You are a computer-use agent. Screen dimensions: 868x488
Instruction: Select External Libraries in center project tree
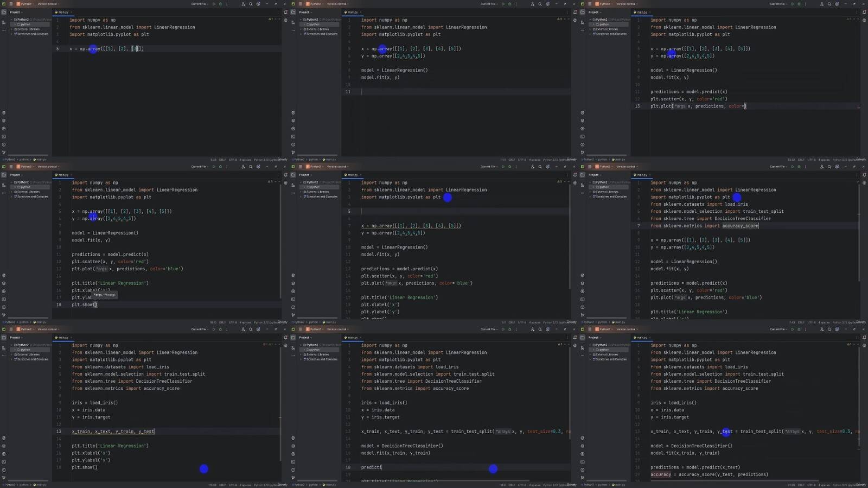click(x=318, y=192)
